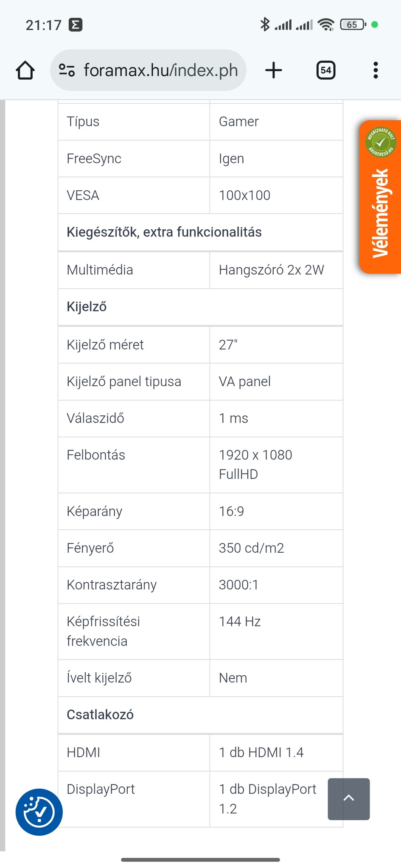401x868 pixels.
Task: Open the browser three-dot menu
Action: [375, 70]
